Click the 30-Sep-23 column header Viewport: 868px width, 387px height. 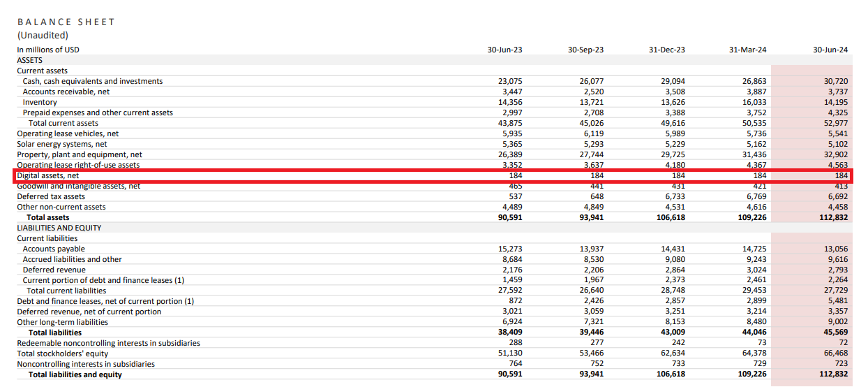point(586,50)
